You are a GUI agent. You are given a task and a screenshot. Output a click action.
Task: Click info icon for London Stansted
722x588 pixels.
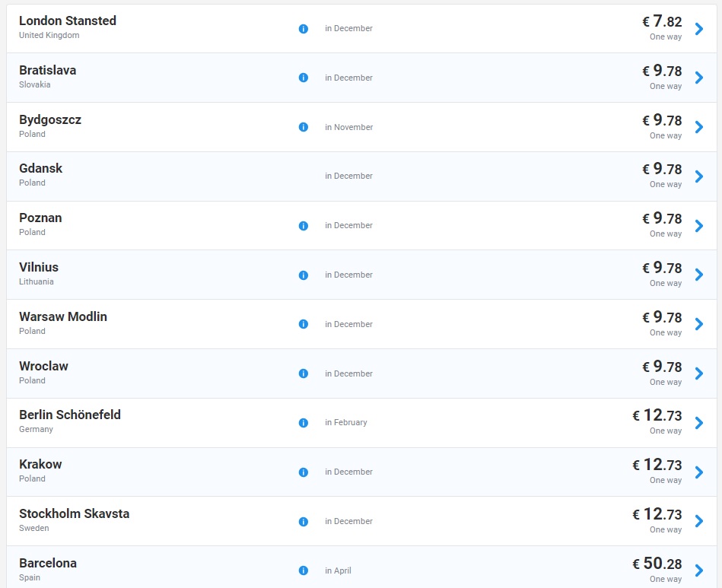[304, 29]
